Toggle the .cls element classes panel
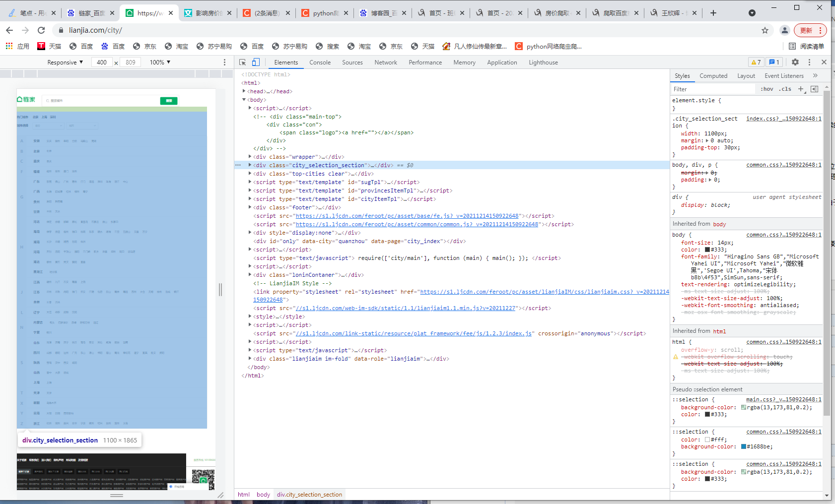Viewport: 835px width, 504px height. click(x=785, y=89)
